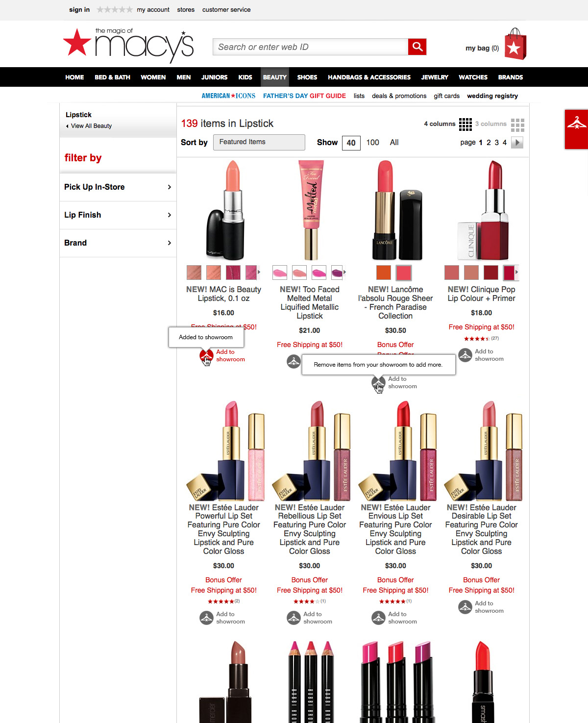Image resolution: width=588 pixels, height=723 pixels.
Task: Add Estée Lauder Powerful Lip Set to showroom
Action: [206, 618]
